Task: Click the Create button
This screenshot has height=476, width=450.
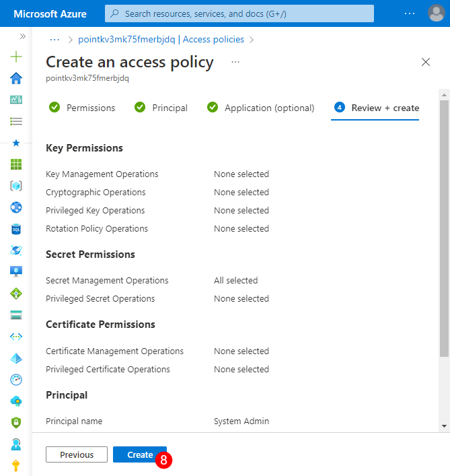Action: 140,454
